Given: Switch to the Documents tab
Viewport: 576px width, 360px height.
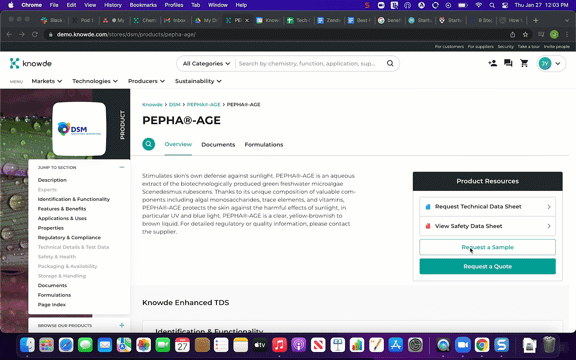Looking at the screenshot, I should click(218, 144).
